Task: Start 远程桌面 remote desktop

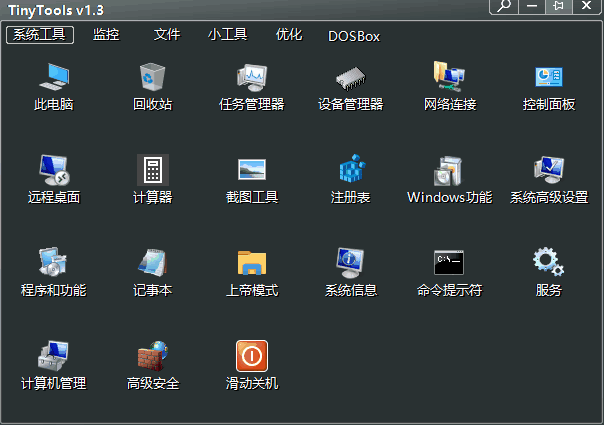Action: pos(53,170)
